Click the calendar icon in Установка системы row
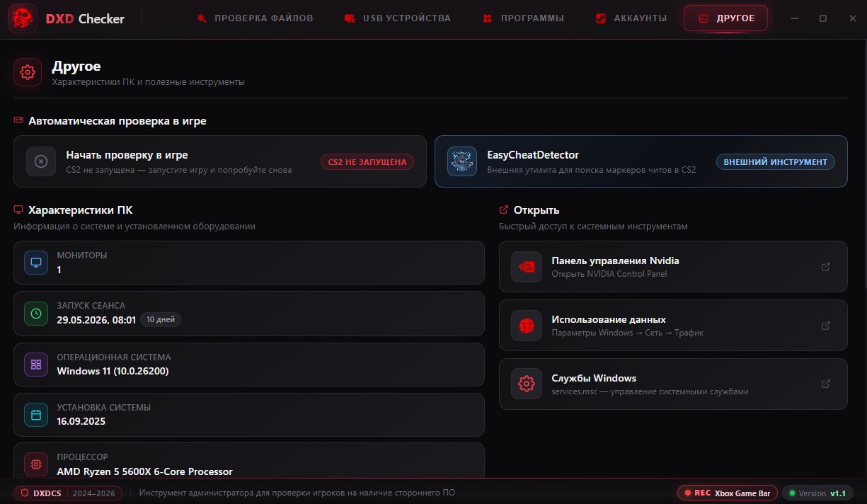Screen dimensions: 867x504 pyautogui.click(x=36, y=415)
